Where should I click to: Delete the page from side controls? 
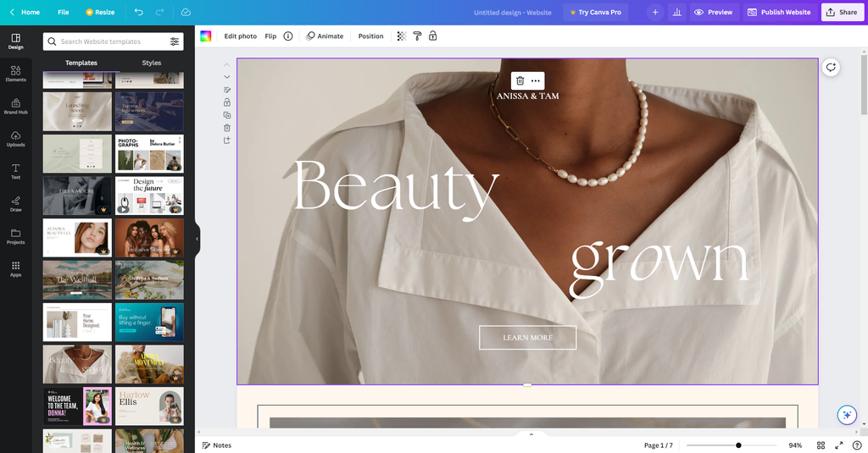coord(227,128)
